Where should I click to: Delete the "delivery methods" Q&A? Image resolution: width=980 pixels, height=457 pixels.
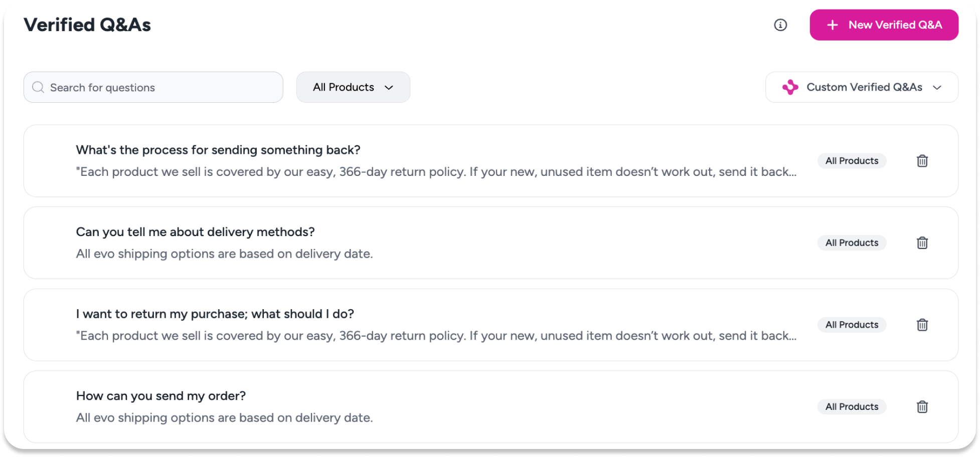(922, 243)
